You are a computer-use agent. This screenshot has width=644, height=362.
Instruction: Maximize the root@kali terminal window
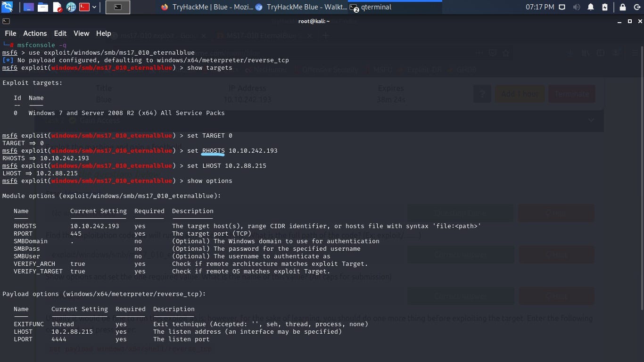pos(630,21)
